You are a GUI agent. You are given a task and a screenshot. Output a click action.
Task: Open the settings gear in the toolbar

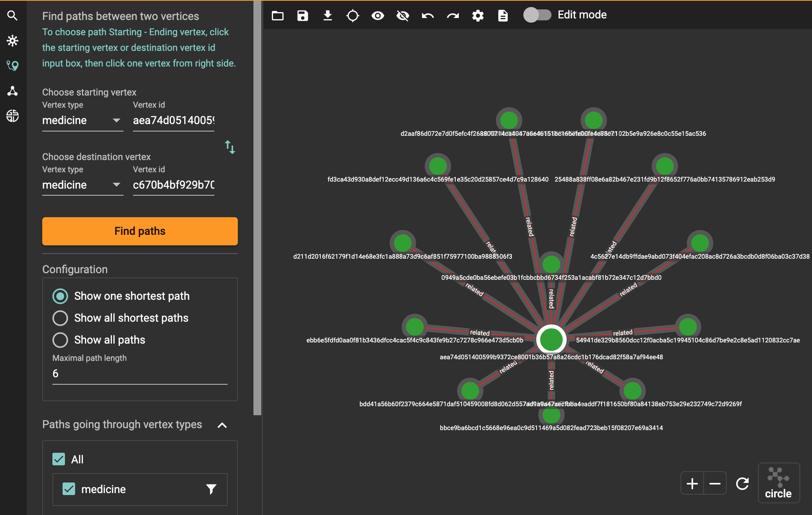(478, 16)
